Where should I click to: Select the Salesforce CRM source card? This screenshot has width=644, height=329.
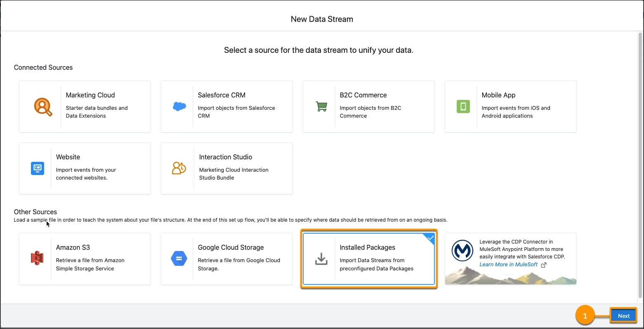point(226,106)
